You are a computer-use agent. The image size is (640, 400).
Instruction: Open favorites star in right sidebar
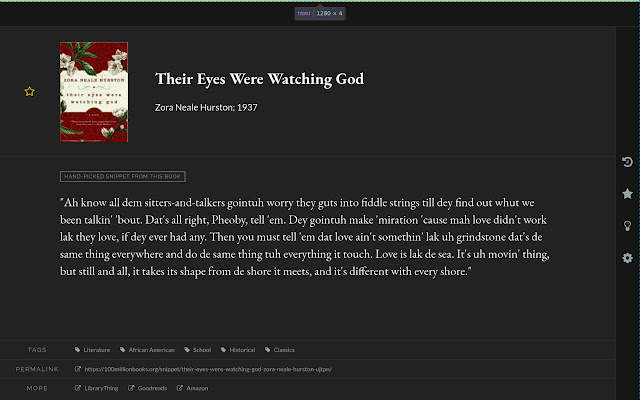click(627, 194)
